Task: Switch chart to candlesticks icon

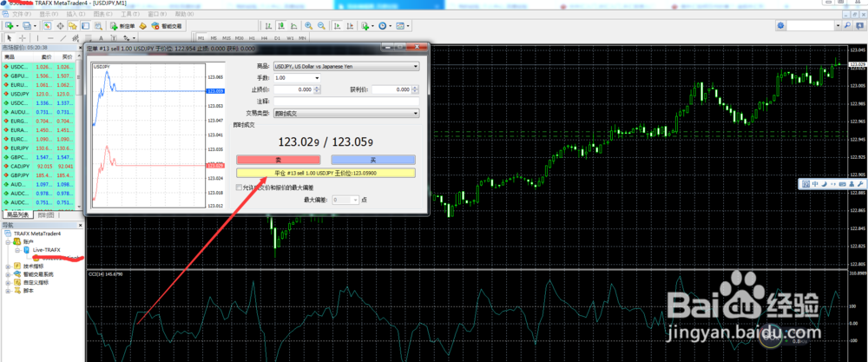Action: tap(281, 25)
